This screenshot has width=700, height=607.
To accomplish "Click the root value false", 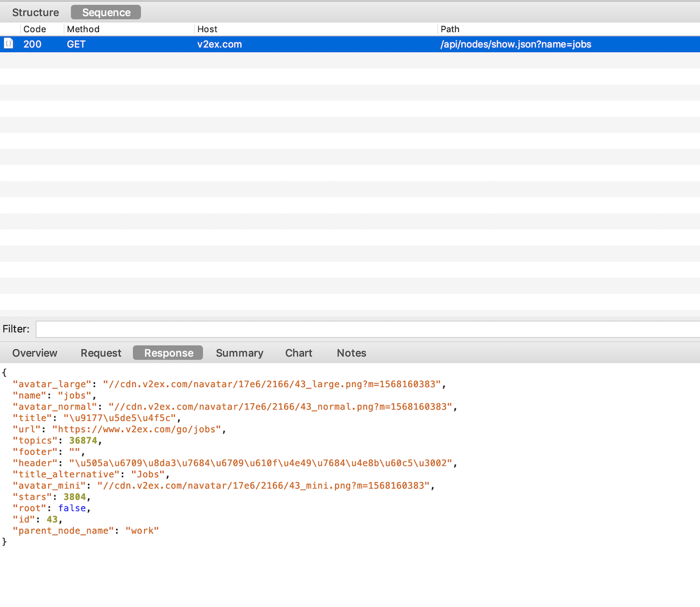I will point(72,508).
